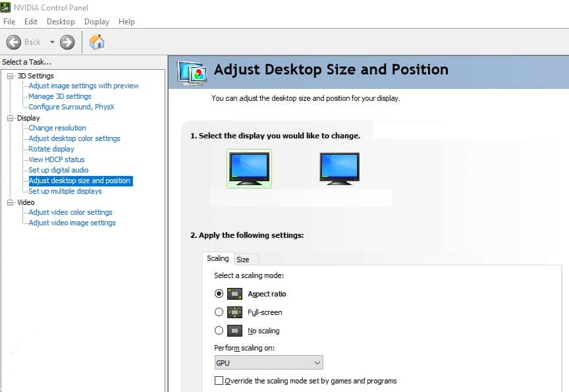Open Configure Surround, PhysX
569x392 pixels.
click(71, 107)
